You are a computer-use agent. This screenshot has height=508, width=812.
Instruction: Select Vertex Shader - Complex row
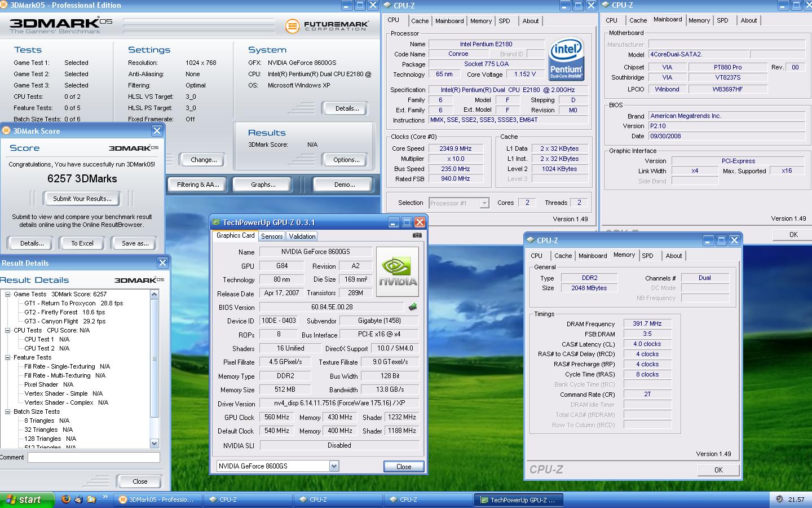pyautogui.click(x=66, y=402)
